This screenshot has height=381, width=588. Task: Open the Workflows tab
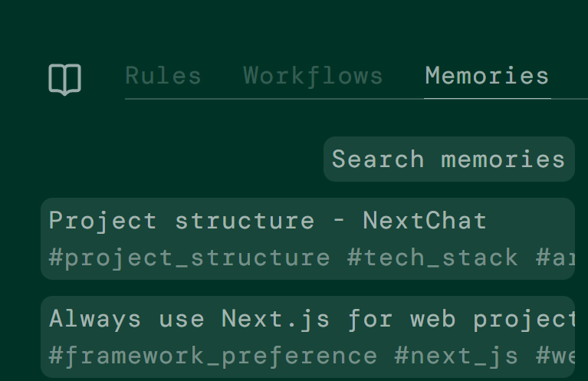pyautogui.click(x=313, y=76)
